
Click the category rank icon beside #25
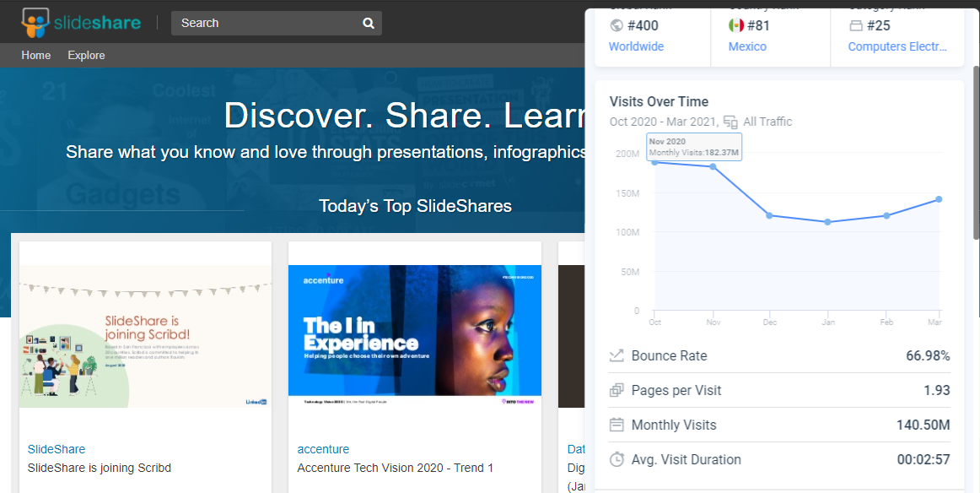point(856,25)
